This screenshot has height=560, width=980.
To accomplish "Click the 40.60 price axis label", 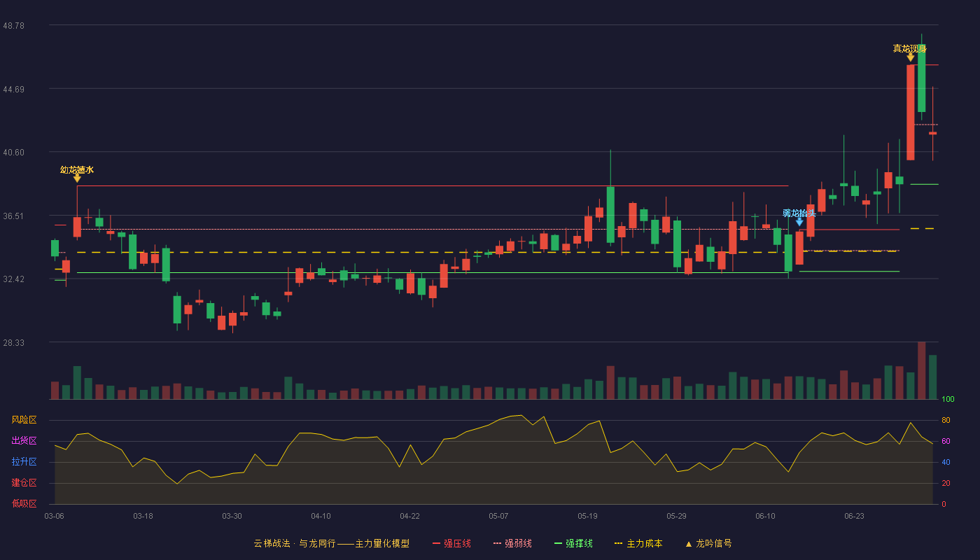I will click(x=13, y=153).
